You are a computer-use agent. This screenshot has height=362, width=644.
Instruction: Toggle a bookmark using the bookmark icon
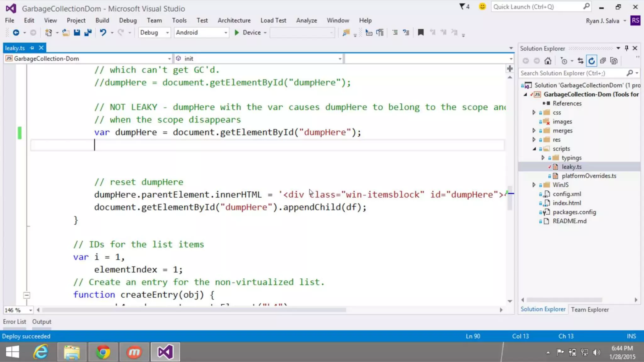click(x=420, y=32)
